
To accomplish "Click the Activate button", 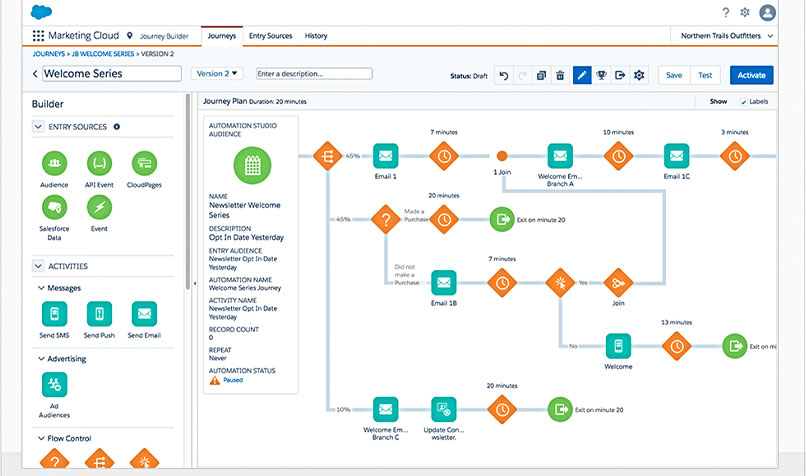I will tap(752, 75).
